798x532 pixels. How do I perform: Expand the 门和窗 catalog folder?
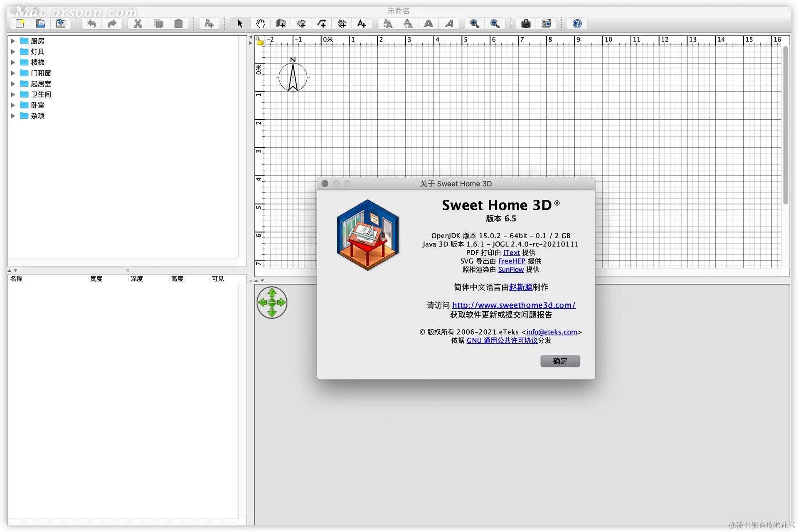[x=13, y=73]
